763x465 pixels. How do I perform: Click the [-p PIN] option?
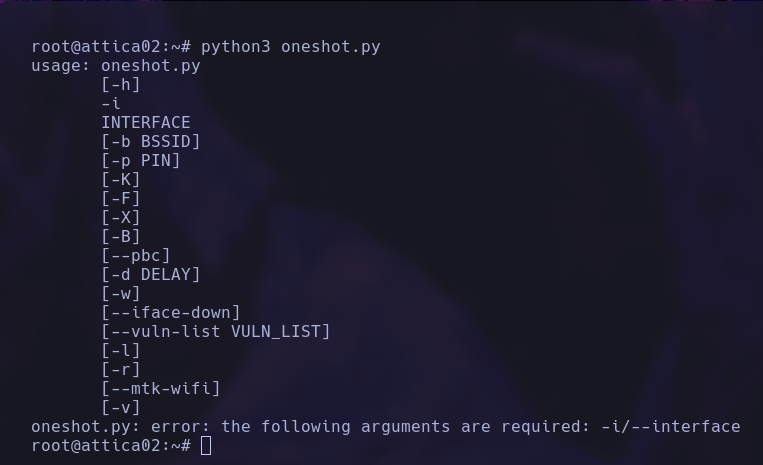[x=141, y=161]
